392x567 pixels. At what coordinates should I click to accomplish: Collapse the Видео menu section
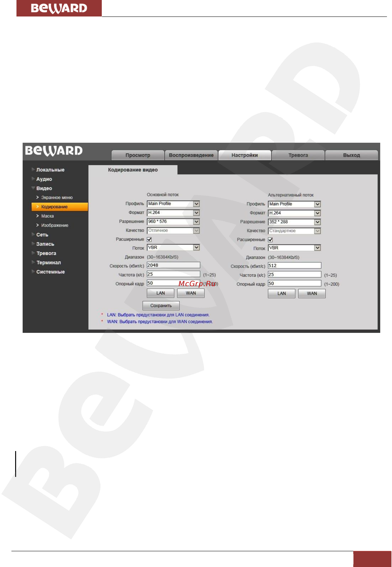point(44,188)
